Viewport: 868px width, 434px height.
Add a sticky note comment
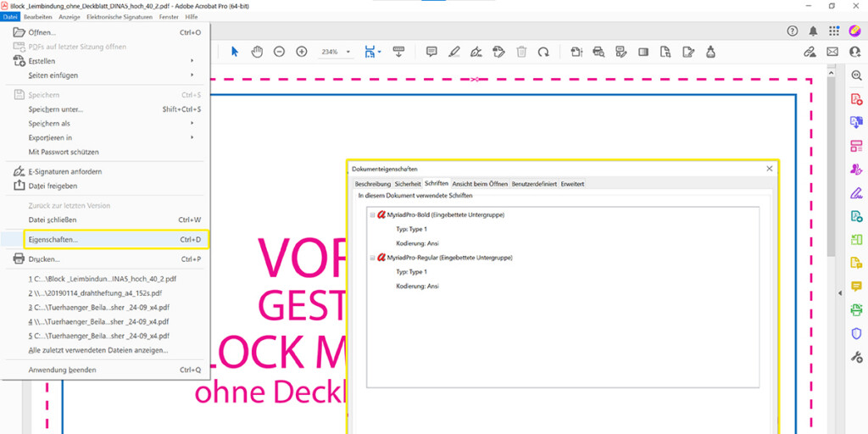[x=431, y=52]
